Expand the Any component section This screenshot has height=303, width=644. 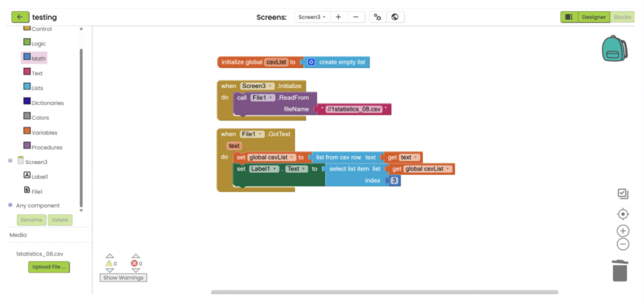pyautogui.click(x=10, y=205)
